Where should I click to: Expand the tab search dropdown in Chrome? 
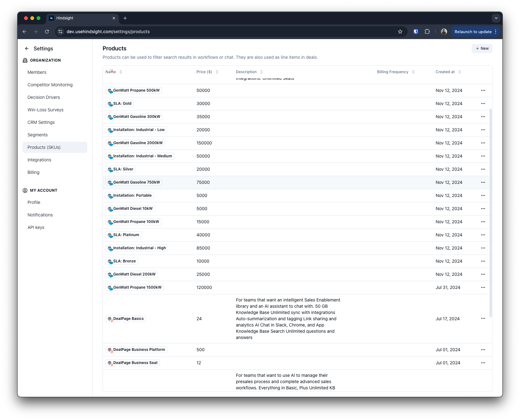[x=496, y=18]
